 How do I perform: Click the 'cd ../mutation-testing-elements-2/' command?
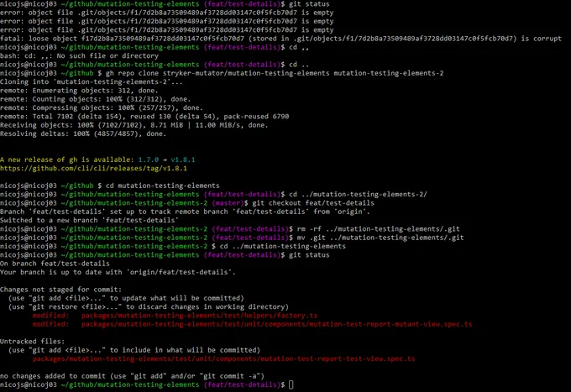point(358,195)
